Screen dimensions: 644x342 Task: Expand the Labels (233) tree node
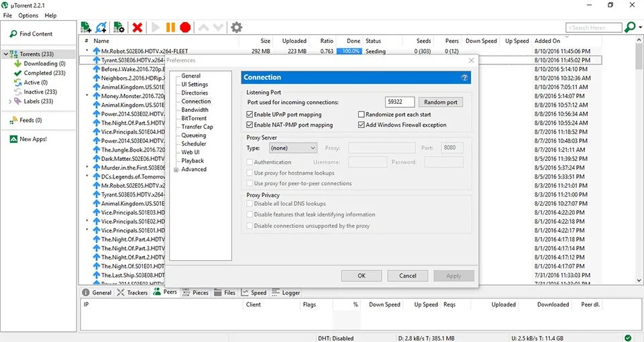click(10, 101)
